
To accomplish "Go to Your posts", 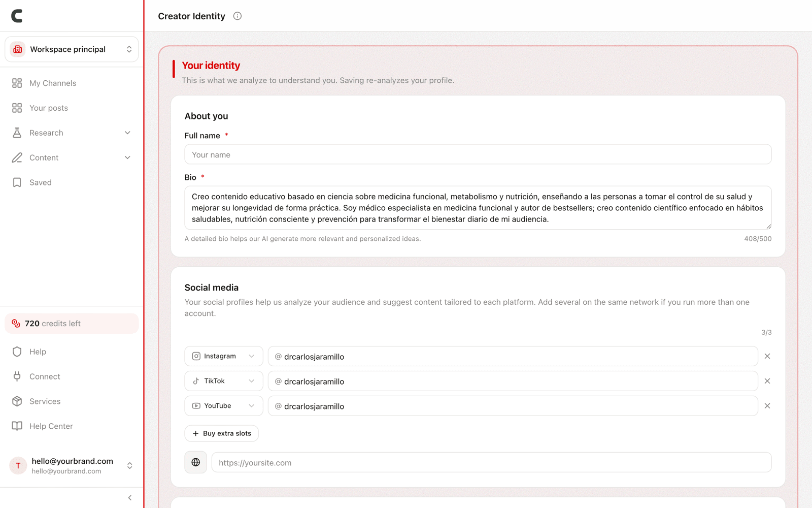I will pyautogui.click(x=72, y=108).
